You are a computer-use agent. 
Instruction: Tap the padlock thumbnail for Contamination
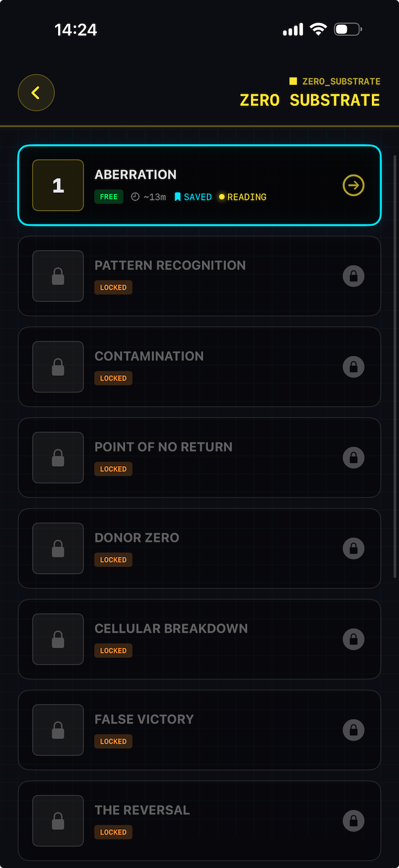click(x=57, y=367)
